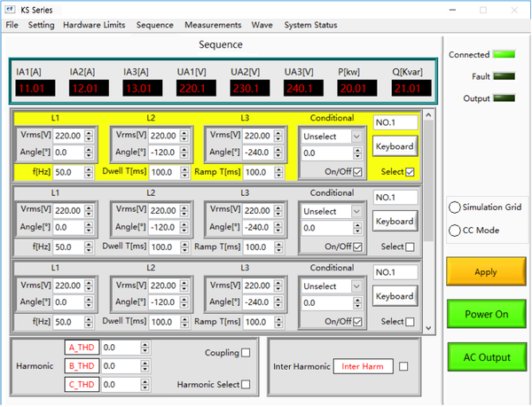Click L3 Vrms value field in third row
This screenshot has width=532, height=407.
(x=259, y=286)
